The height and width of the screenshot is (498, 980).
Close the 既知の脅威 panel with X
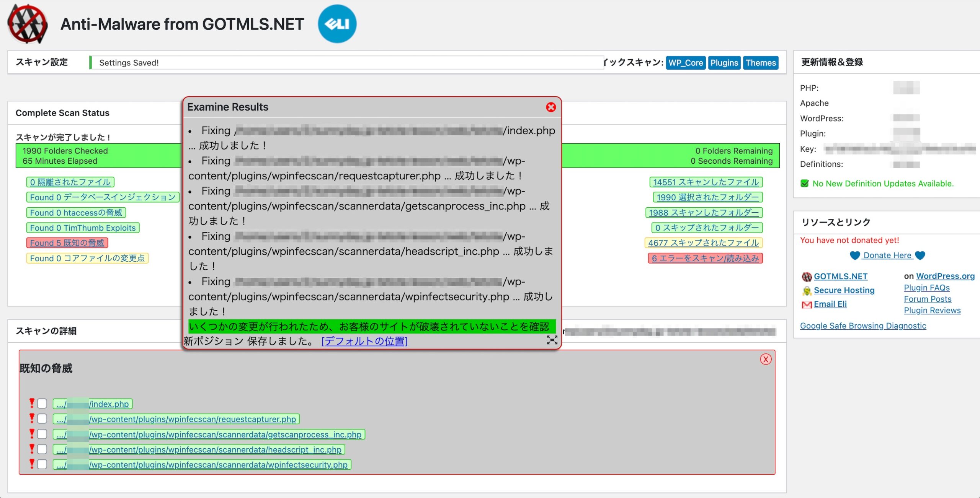[x=766, y=359]
